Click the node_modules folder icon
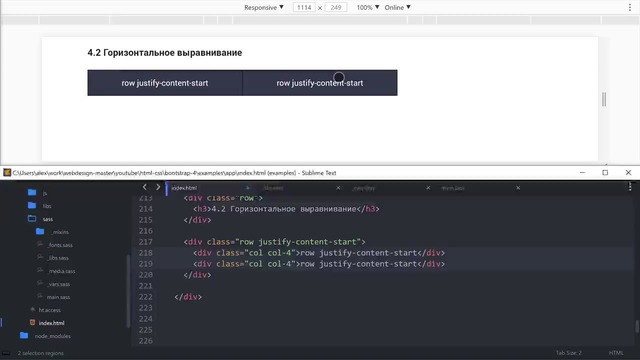The height and width of the screenshot is (360, 640). pos(24,336)
